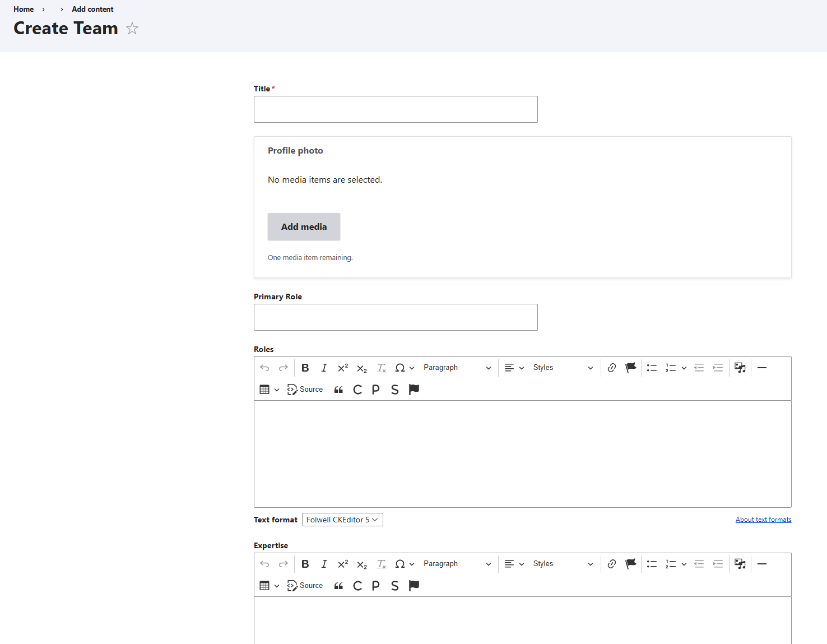
Task: Open the Styles dropdown in Expertise editor
Action: pyautogui.click(x=563, y=564)
